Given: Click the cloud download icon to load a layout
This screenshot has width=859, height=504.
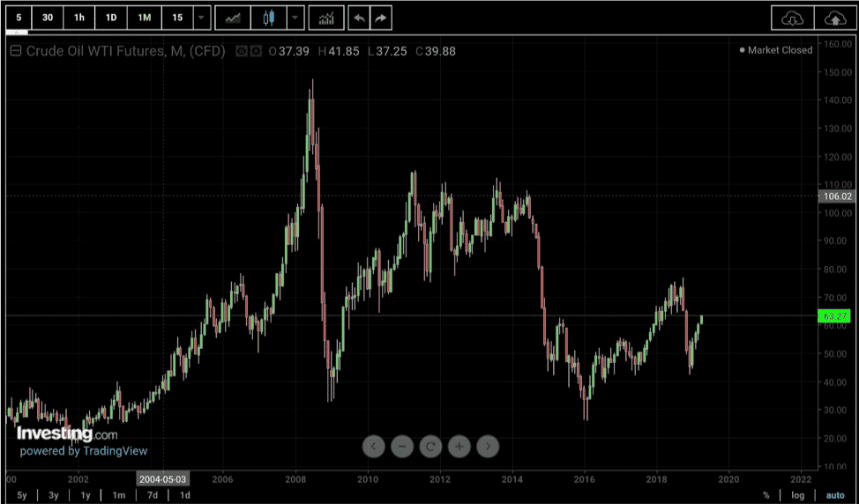Looking at the screenshot, I should point(792,18).
